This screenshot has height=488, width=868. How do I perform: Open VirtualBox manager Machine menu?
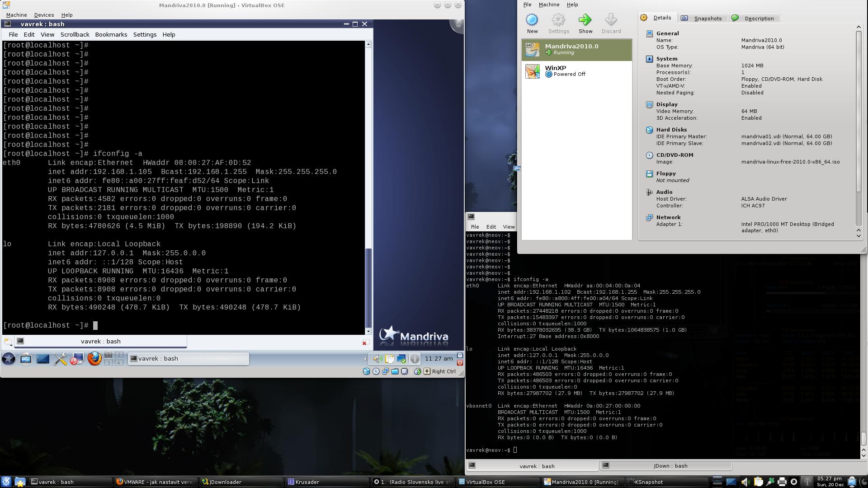point(549,5)
